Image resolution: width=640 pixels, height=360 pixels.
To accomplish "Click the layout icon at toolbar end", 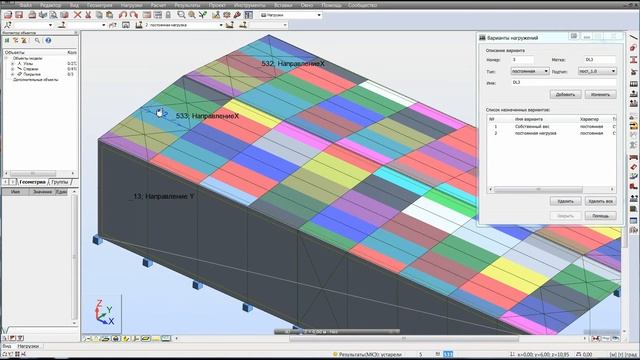I will 249,15.
